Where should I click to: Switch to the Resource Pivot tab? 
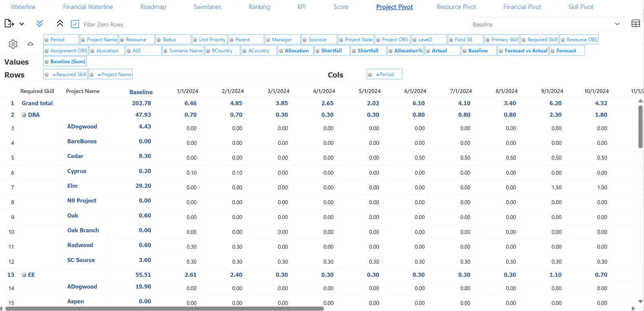[x=456, y=7]
